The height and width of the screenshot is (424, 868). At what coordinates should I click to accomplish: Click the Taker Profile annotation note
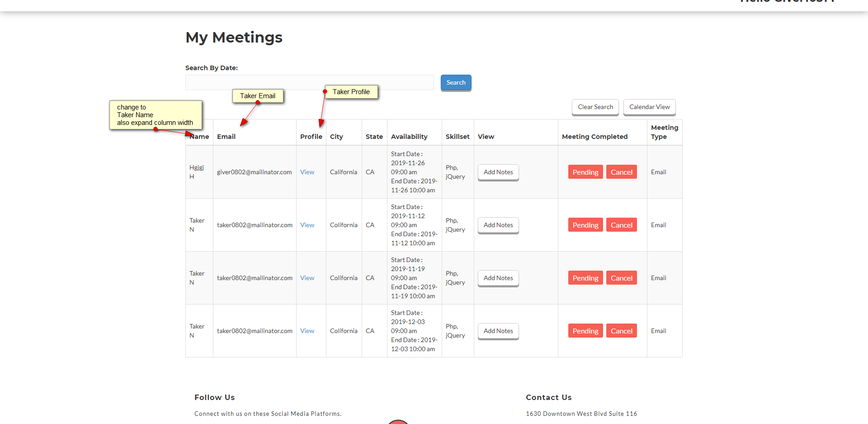click(351, 92)
